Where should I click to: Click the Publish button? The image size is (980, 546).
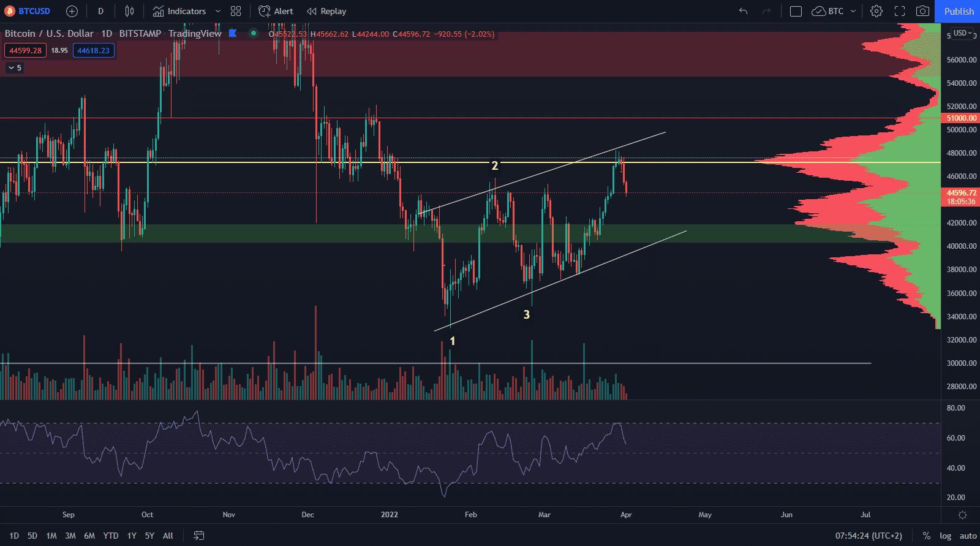pos(958,11)
